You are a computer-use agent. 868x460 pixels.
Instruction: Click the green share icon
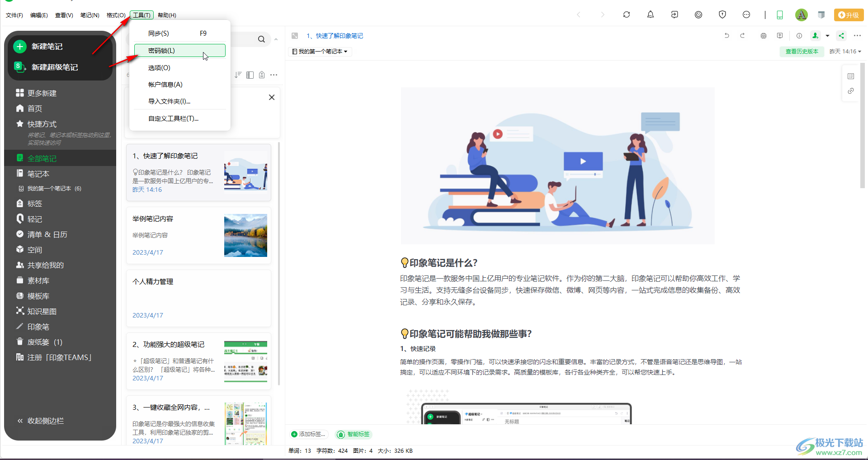coord(841,36)
